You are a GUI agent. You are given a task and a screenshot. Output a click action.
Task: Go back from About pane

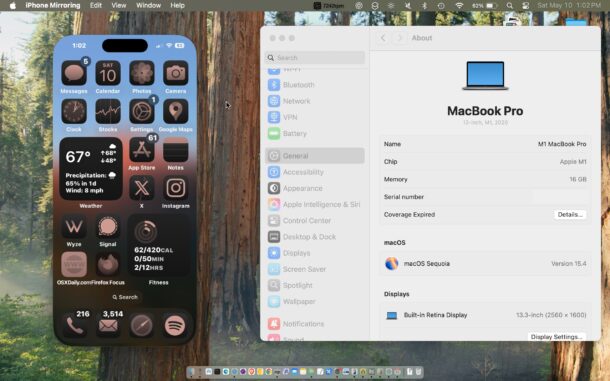(x=383, y=38)
